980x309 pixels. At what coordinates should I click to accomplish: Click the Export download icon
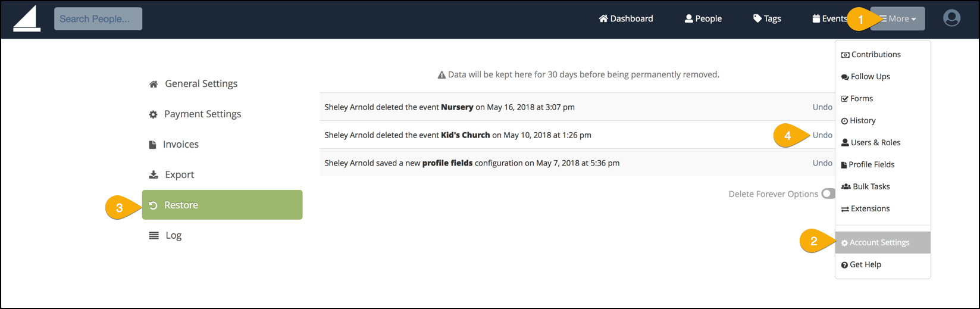pyautogui.click(x=154, y=174)
